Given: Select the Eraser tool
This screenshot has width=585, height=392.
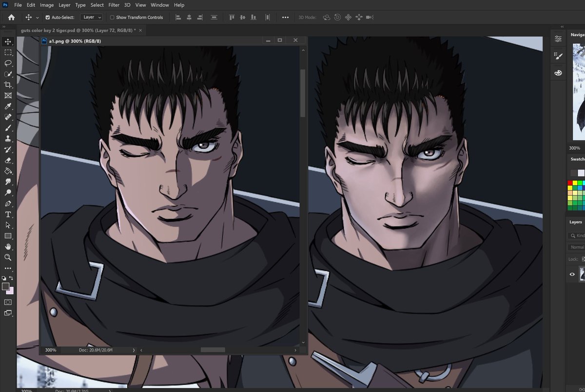Looking at the screenshot, I should (8, 160).
